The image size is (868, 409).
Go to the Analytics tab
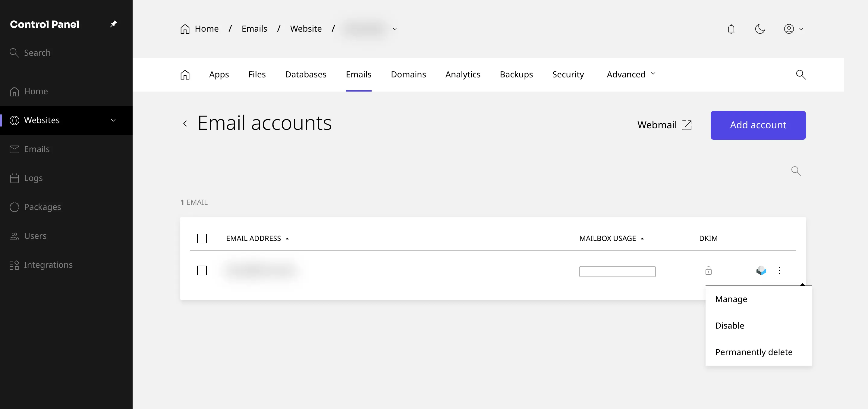pyautogui.click(x=463, y=74)
